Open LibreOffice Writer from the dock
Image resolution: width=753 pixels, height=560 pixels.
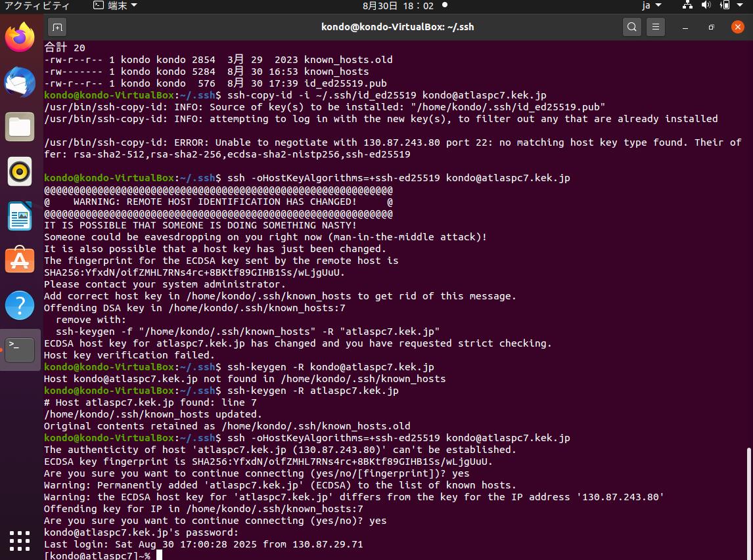point(20,216)
